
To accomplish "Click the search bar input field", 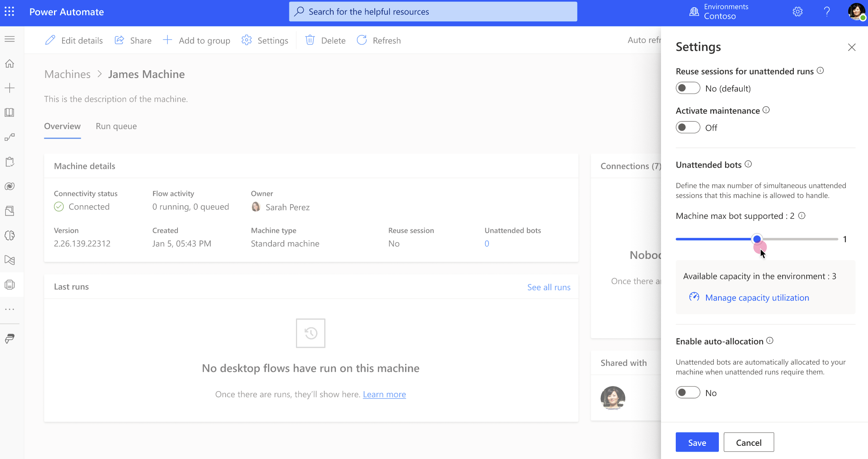I will tap(433, 12).
